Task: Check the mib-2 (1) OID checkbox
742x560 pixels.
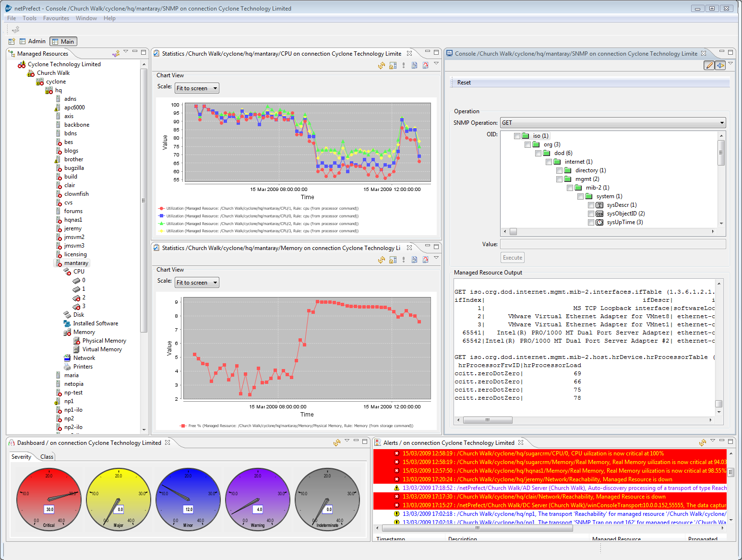Action: (570, 188)
